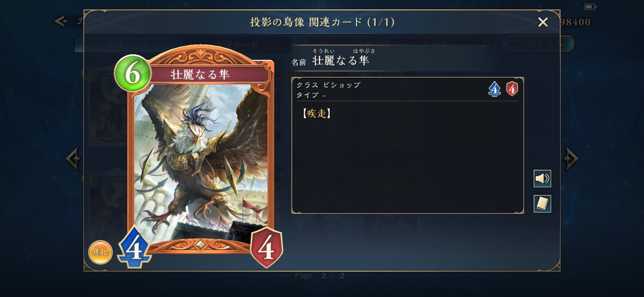Screen dimensions: 644x297
Task: Go to previous card with left arrow
Action: coord(73,158)
